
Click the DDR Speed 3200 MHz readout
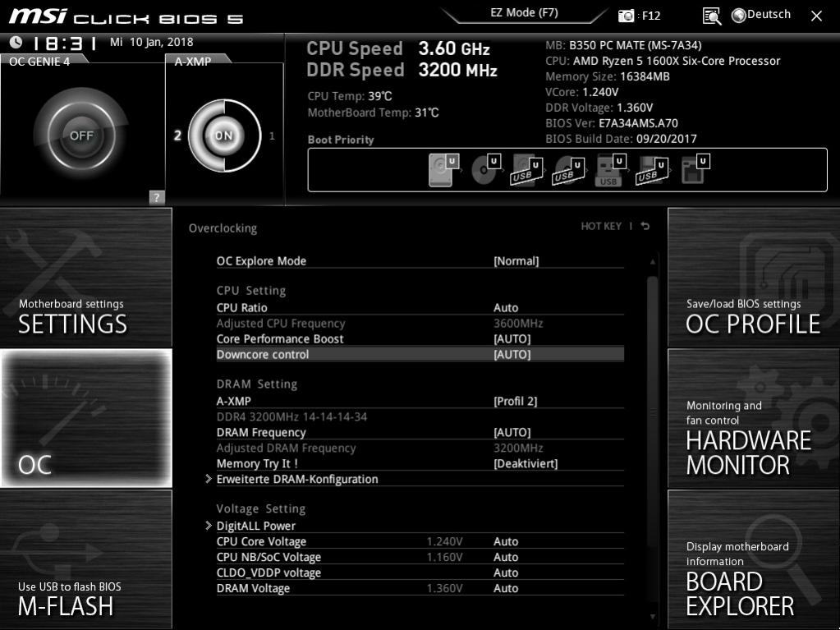tap(402, 70)
